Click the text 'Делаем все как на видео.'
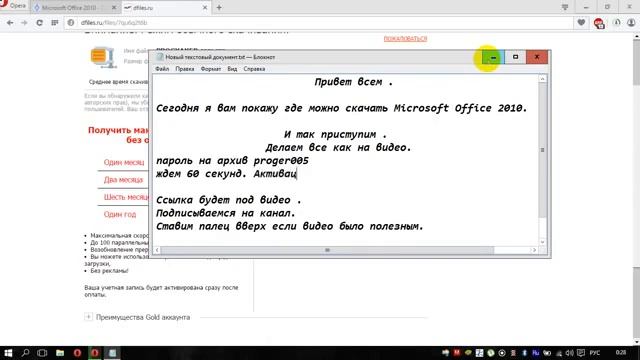This screenshot has width=640, height=360. click(x=338, y=147)
